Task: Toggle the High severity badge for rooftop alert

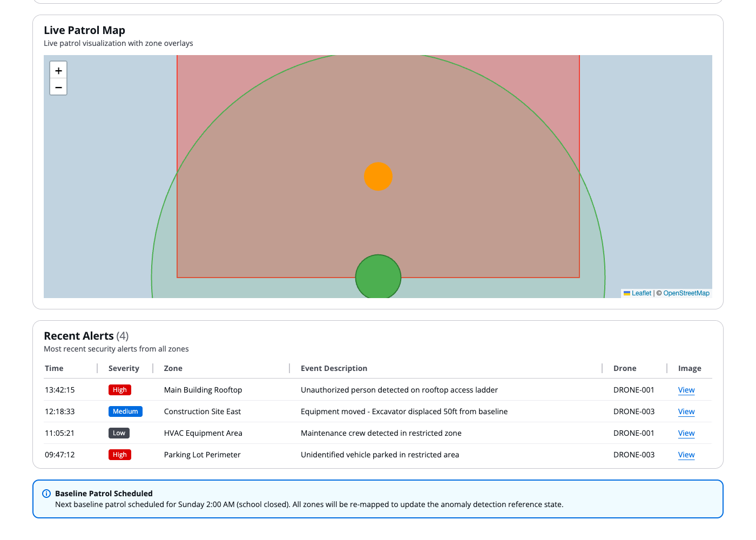Action: pos(119,389)
